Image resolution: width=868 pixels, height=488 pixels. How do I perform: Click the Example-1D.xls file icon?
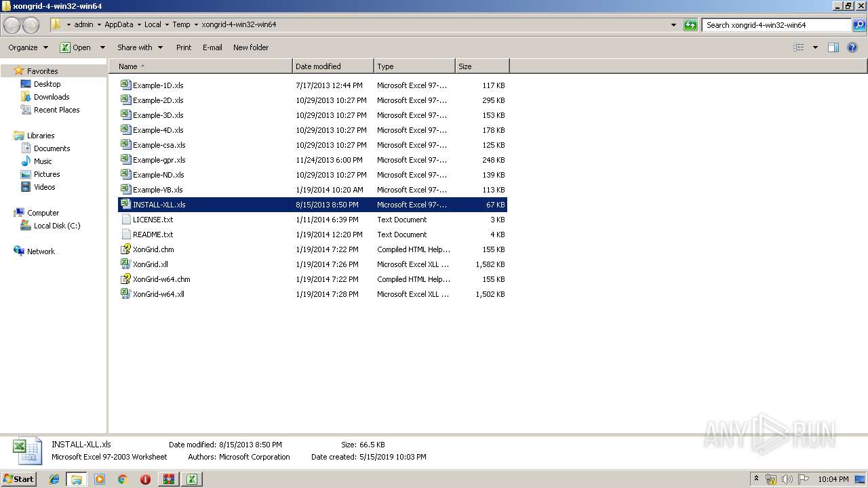pos(125,85)
